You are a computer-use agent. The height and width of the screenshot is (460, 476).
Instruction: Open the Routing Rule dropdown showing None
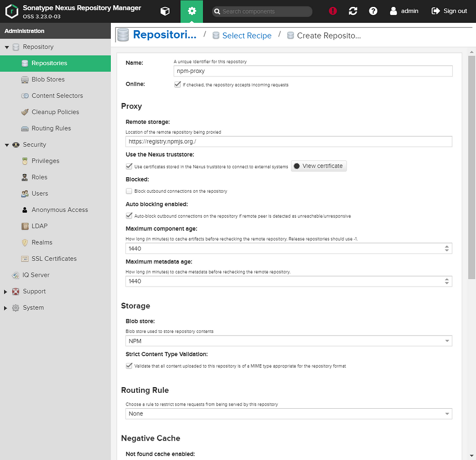coord(447,413)
